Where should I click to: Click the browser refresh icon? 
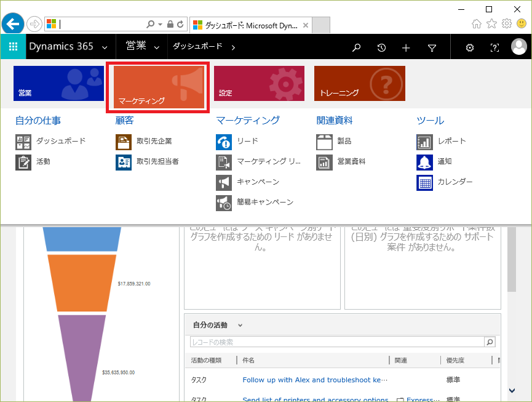point(180,24)
